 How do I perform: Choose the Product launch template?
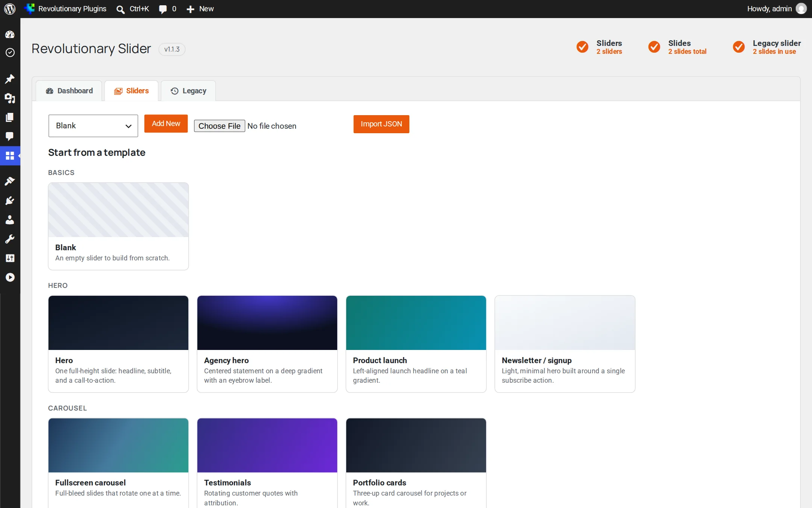point(416,344)
